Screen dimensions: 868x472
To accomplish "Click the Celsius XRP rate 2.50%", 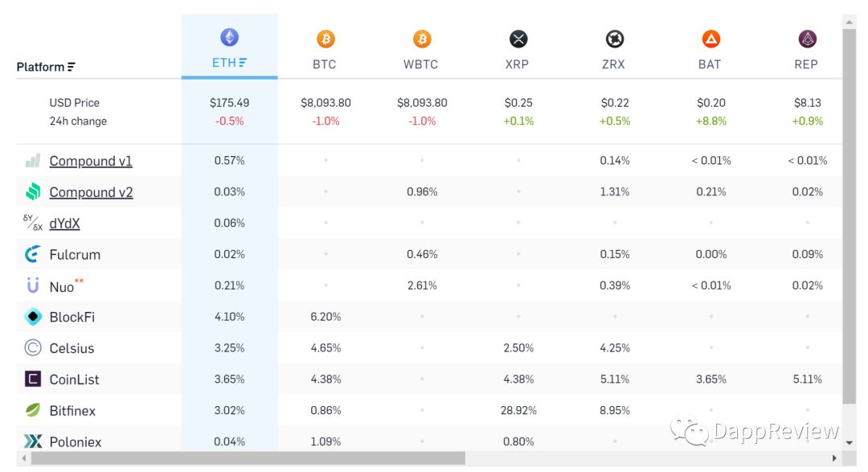I will point(518,348).
